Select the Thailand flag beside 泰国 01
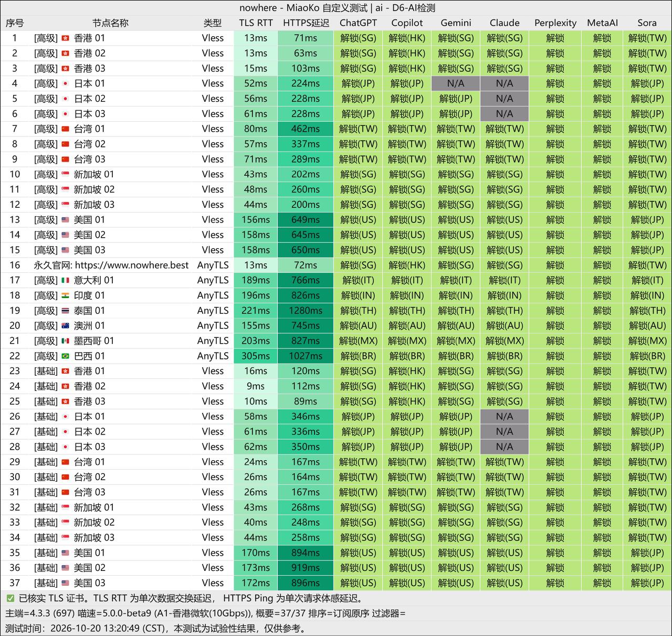Viewport: 672px width, 636px height. (x=66, y=311)
